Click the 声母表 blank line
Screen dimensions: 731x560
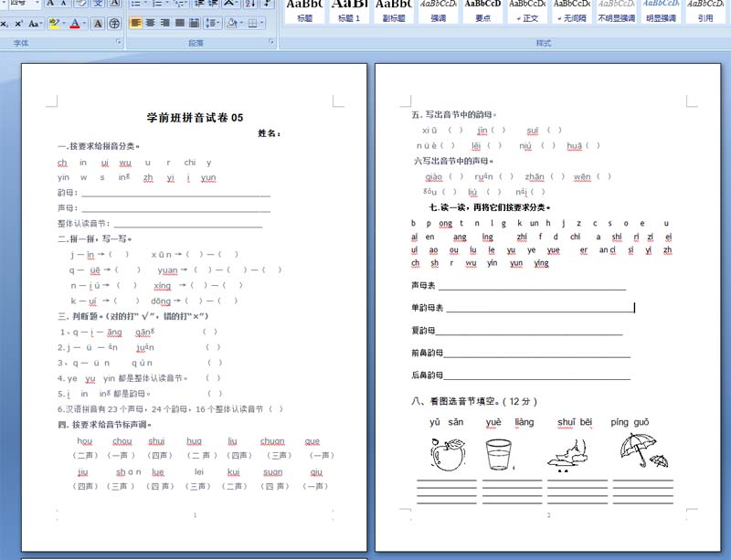pyautogui.click(x=532, y=285)
